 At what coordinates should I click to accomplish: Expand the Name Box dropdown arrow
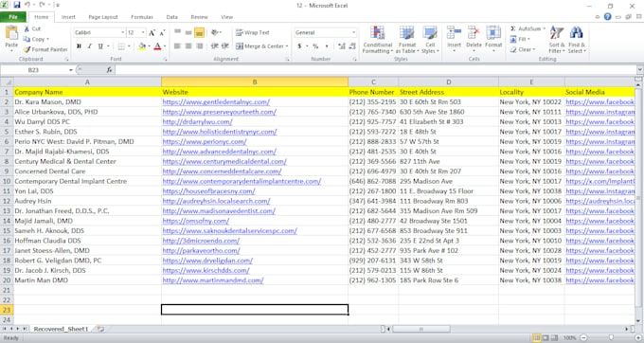click(71, 70)
